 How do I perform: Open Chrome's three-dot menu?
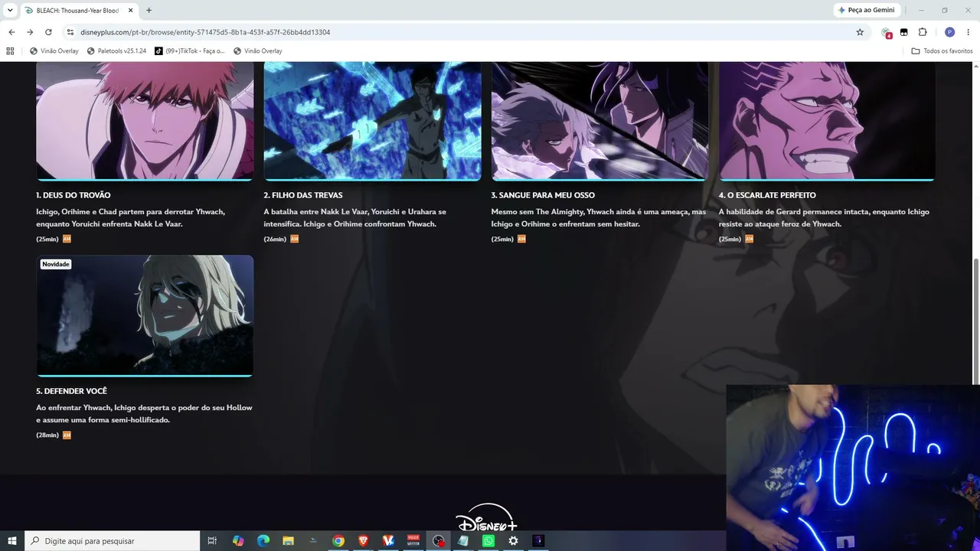(969, 32)
